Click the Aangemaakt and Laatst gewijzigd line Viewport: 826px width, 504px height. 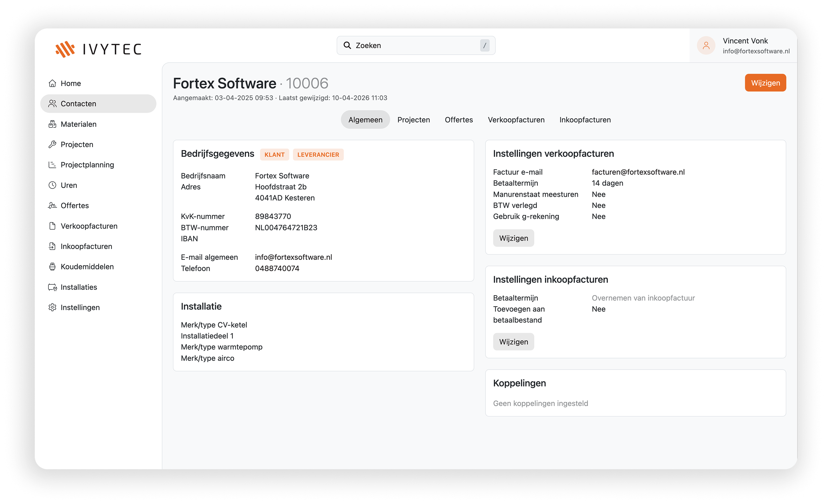[280, 98]
